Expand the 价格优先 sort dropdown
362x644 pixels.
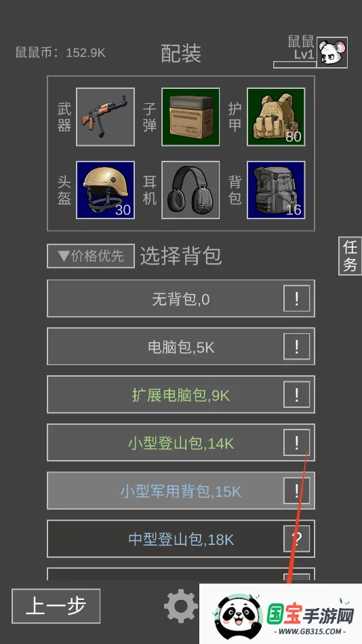91,257
